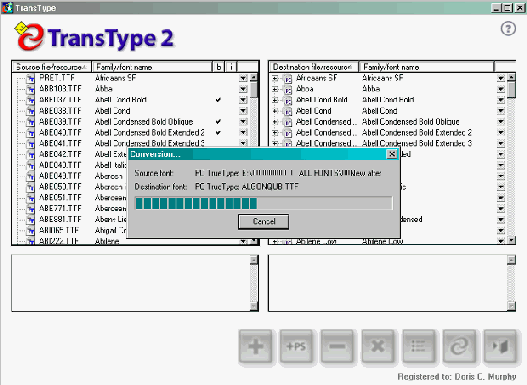Click the source list vertical scrollbar thumb
The image size is (527, 385).
254,90
